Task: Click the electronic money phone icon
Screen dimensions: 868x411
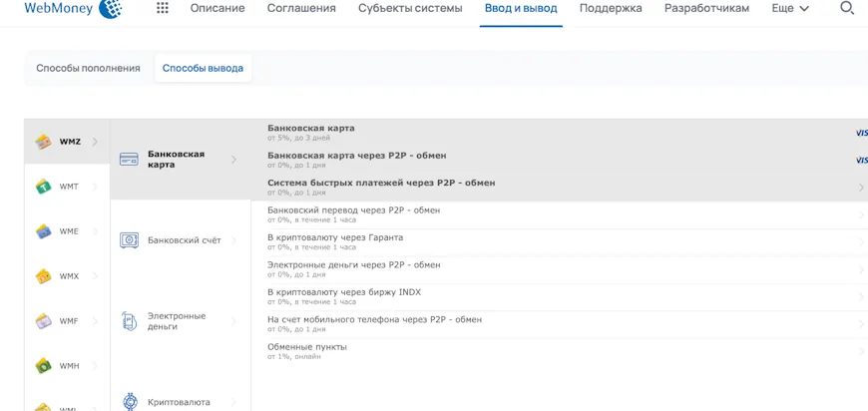Action: click(x=129, y=321)
